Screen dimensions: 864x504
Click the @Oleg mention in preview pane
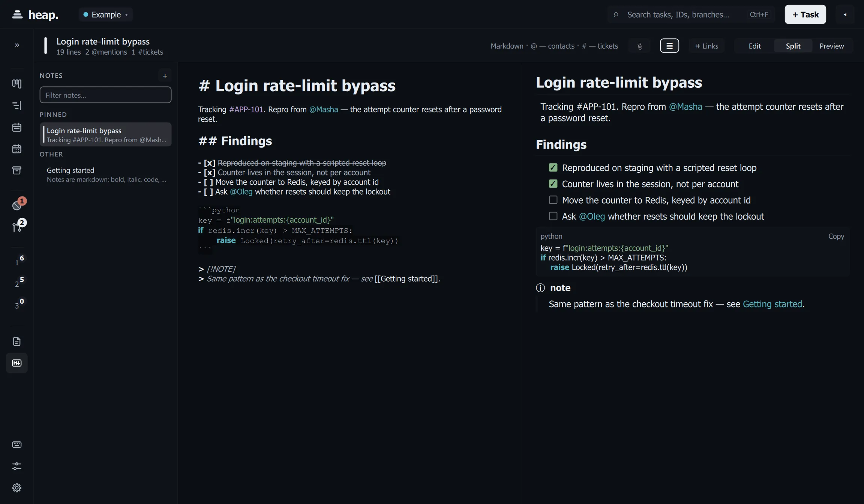[592, 216]
